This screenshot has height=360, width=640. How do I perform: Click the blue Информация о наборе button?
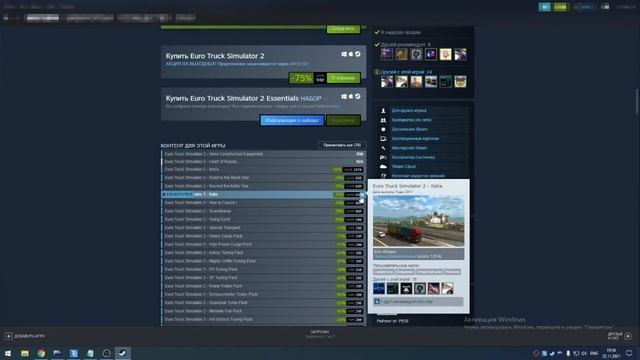tap(292, 120)
